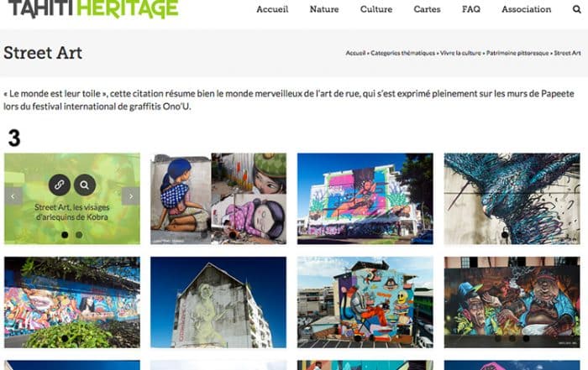This screenshot has width=588, height=370.
Task: Expand the Cartes navigation item
Action: pos(427,9)
